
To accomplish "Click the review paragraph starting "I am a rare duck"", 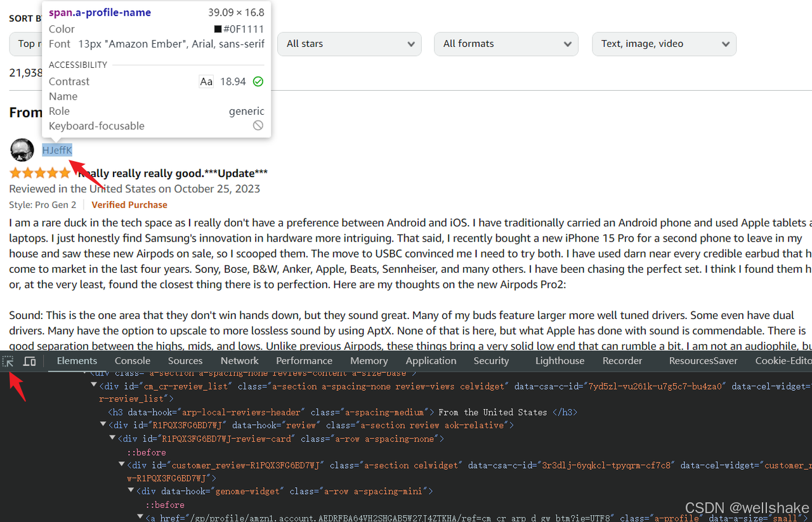I will [x=410, y=254].
